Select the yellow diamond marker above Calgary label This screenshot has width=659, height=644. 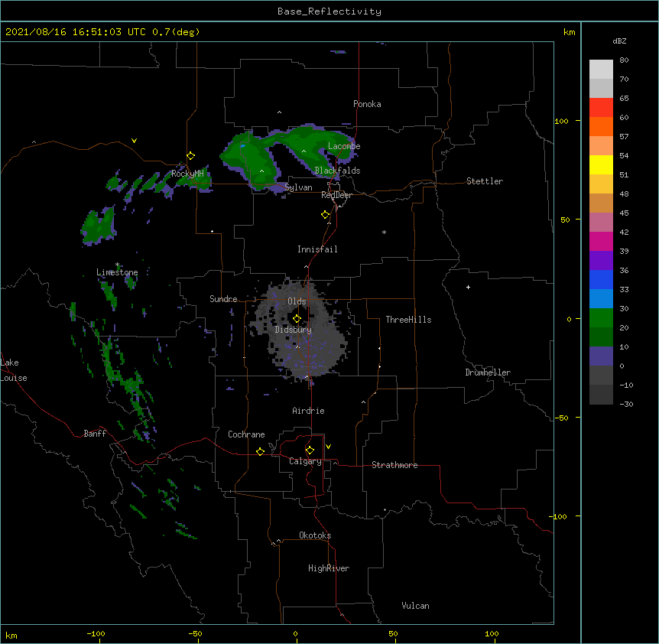tap(310, 450)
